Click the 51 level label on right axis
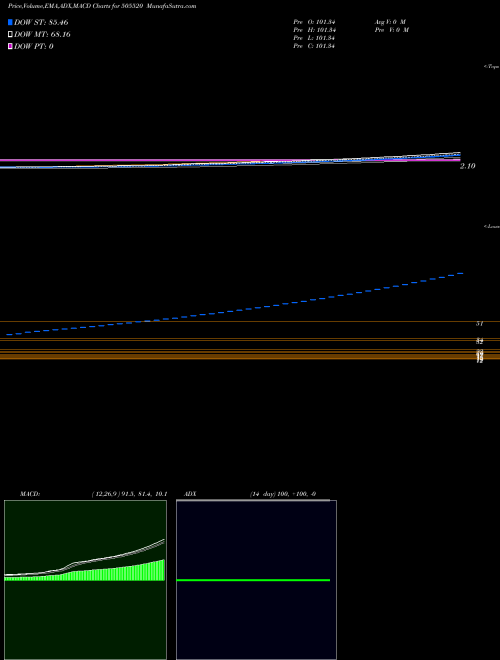The height and width of the screenshot is (660, 500). click(x=479, y=324)
